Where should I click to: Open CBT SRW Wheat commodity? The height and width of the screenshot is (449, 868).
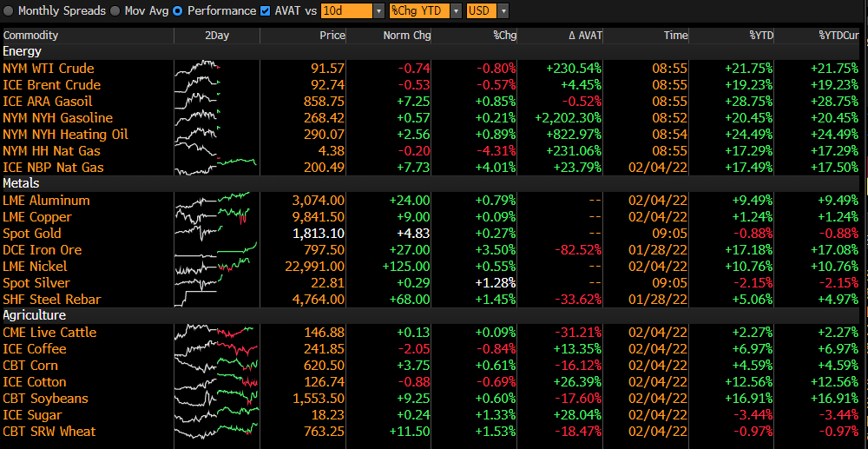coord(49,432)
